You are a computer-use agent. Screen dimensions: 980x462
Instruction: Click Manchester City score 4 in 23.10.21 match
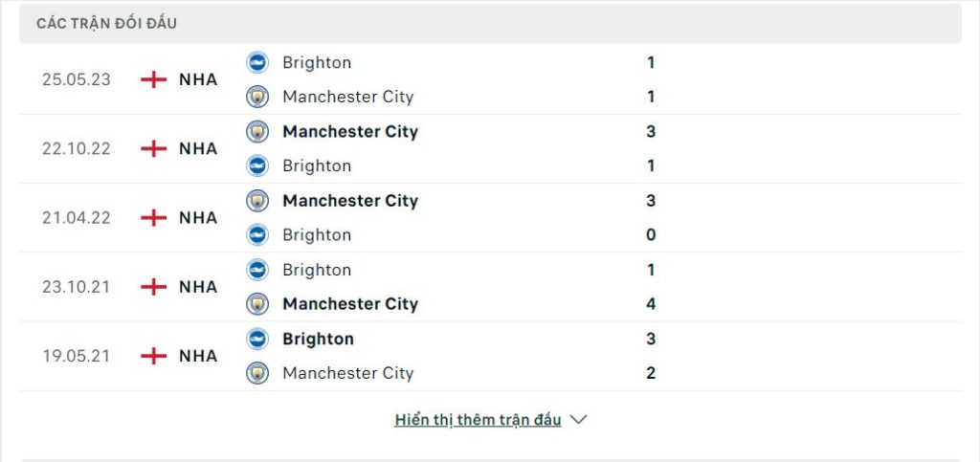(x=651, y=304)
